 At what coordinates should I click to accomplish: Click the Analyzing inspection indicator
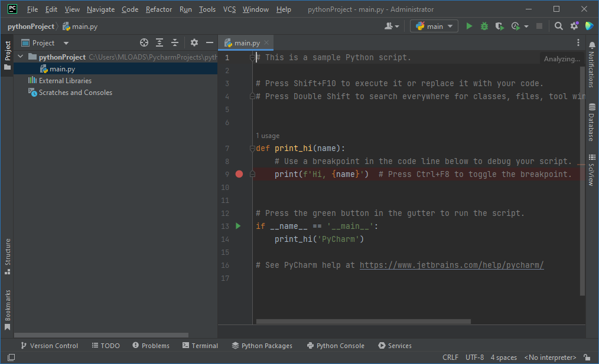562,59
